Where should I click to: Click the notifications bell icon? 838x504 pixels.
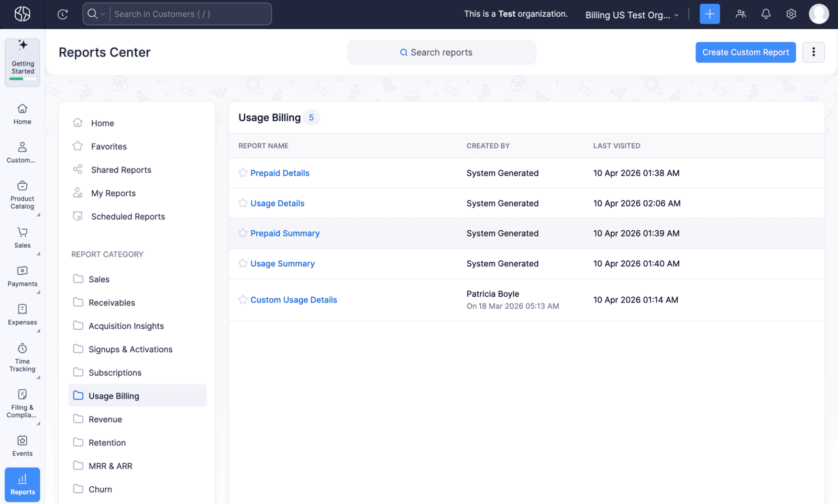(766, 14)
